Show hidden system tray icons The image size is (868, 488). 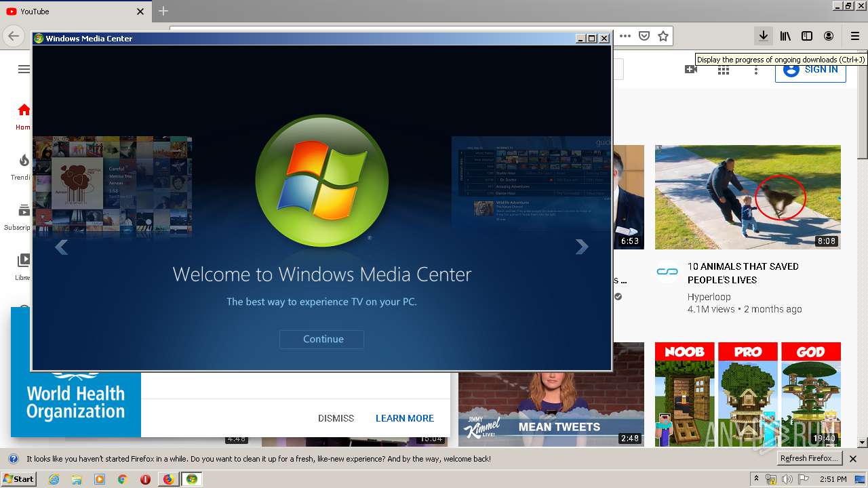click(x=757, y=479)
